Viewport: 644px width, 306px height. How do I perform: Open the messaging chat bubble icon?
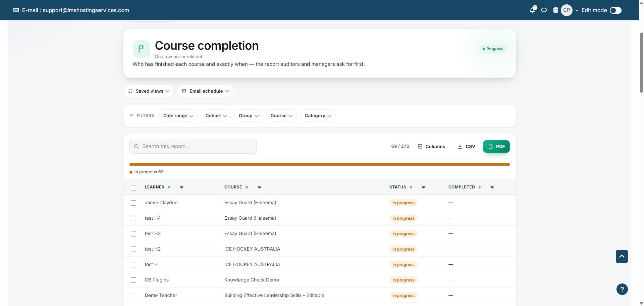pyautogui.click(x=544, y=10)
